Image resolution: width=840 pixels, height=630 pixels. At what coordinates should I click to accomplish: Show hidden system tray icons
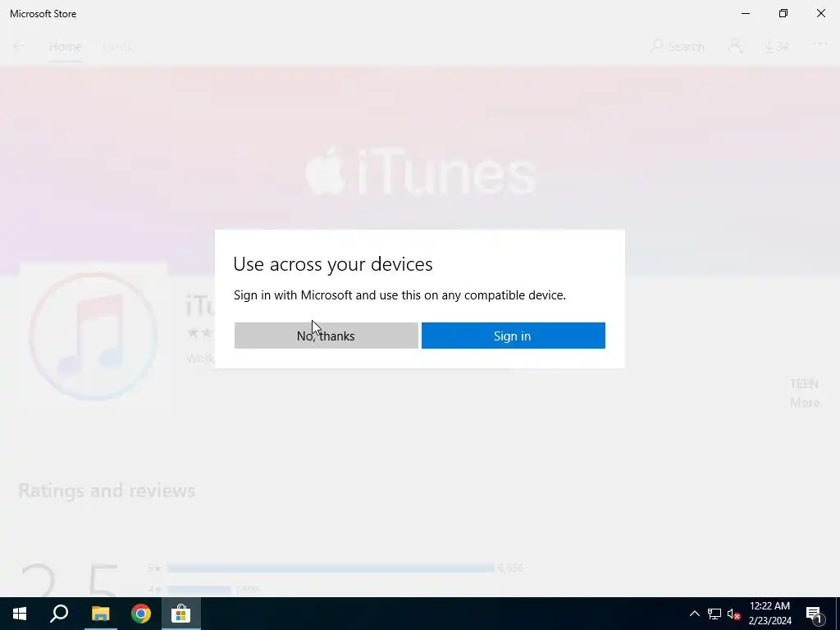click(x=694, y=614)
